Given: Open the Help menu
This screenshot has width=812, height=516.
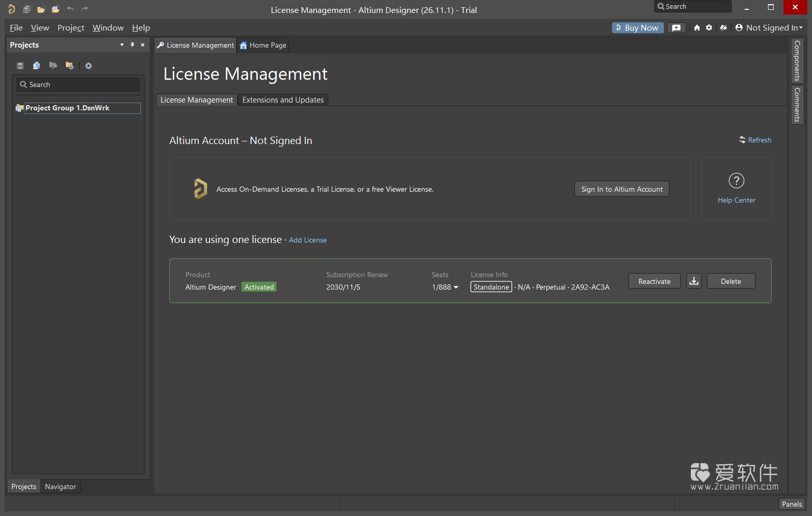Looking at the screenshot, I should [141, 28].
